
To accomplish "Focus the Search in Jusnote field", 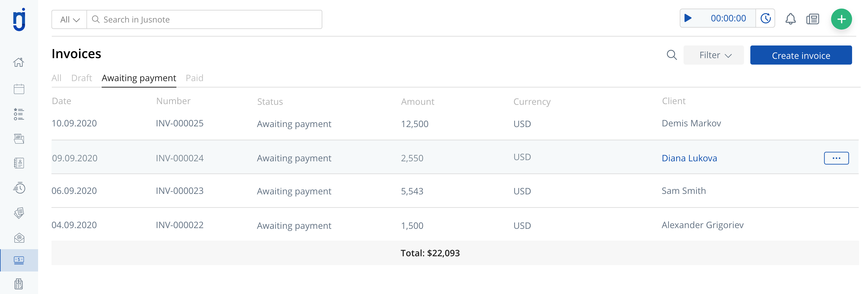I will click(x=204, y=19).
